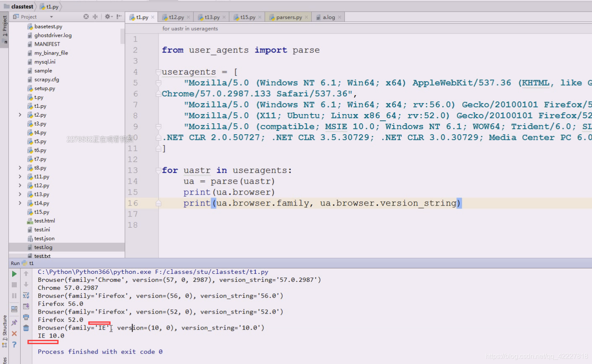The width and height of the screenshot is (592, 364).
Task: Select setup.py in project tree
Action: coord(44,88)
